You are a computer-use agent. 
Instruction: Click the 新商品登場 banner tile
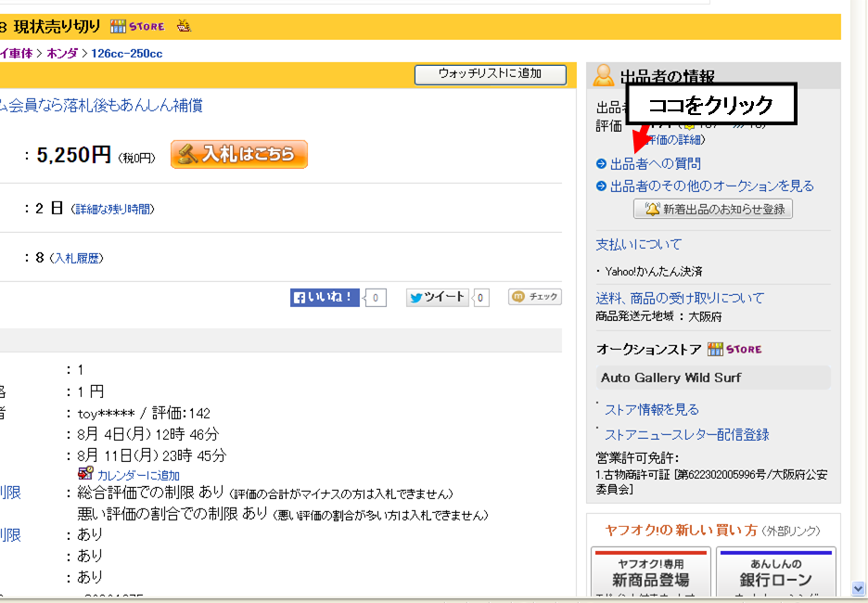pyautogui.click(x=651, y=574)
